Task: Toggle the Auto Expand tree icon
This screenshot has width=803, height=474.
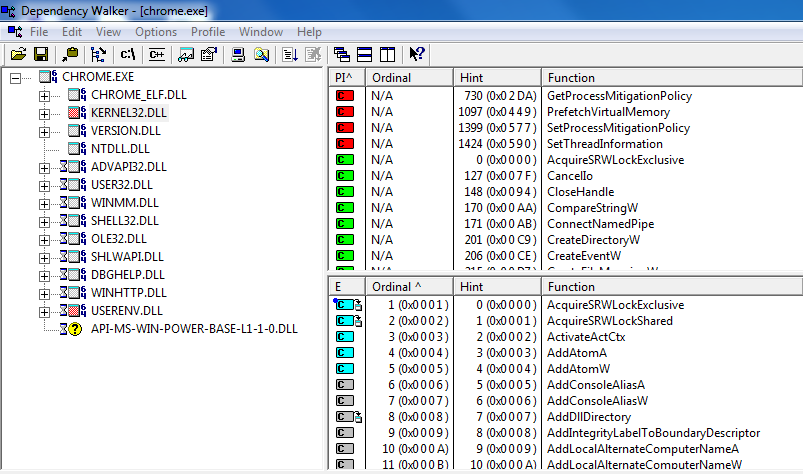Action: (98, 54)
